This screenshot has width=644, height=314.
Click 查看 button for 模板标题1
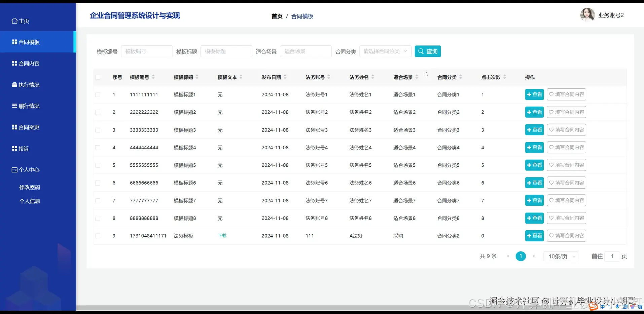point(534,94)
